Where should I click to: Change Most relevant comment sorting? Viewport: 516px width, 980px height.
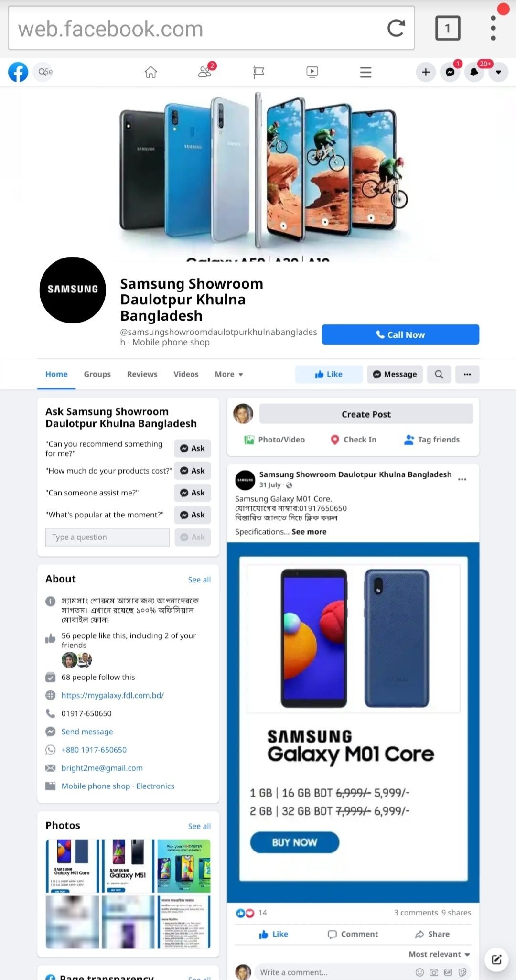tap(439, 954)
